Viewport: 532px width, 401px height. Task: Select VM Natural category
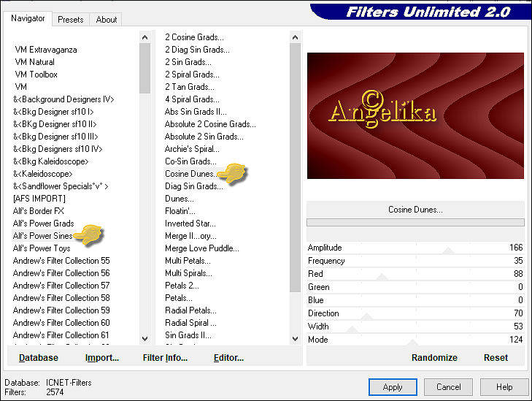point(34,62)
